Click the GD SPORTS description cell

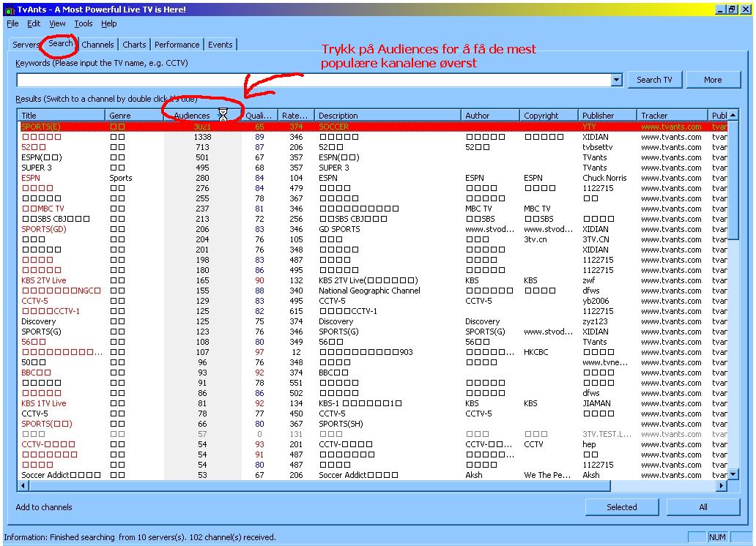click(339, 229)
